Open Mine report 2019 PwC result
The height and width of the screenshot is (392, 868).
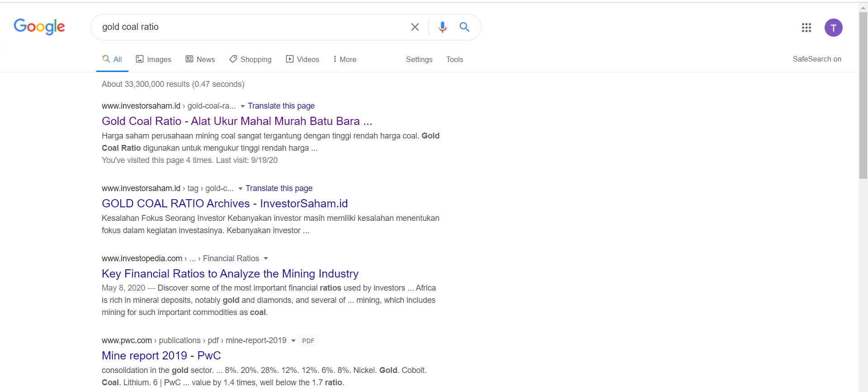[x=161, y=355]
